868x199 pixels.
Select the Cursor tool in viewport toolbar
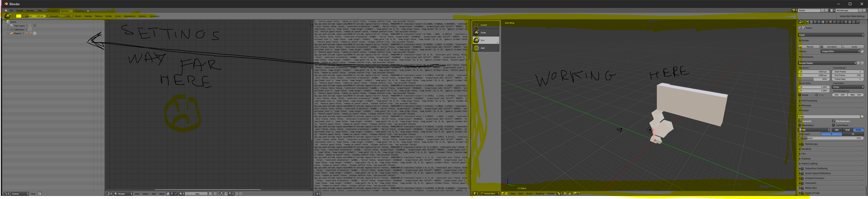[486, 25]
